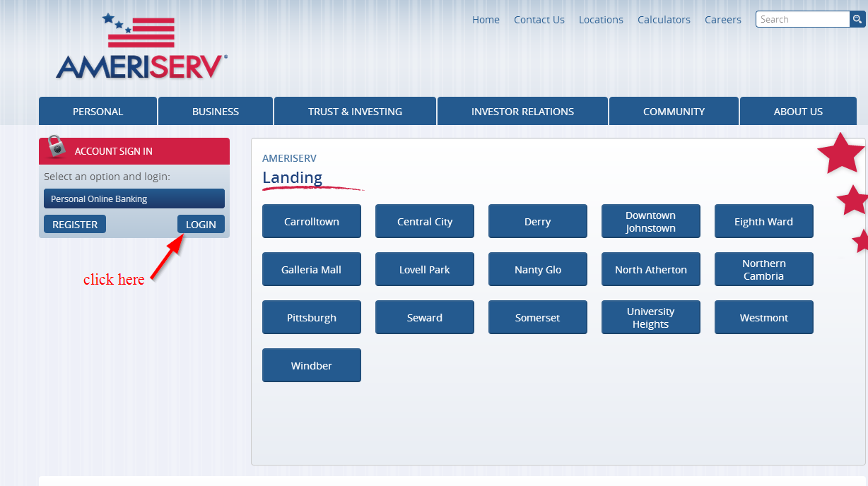The width and height of the screenshot is (868, 486).
Task: Open the Seward location
Action: (425, 317)
